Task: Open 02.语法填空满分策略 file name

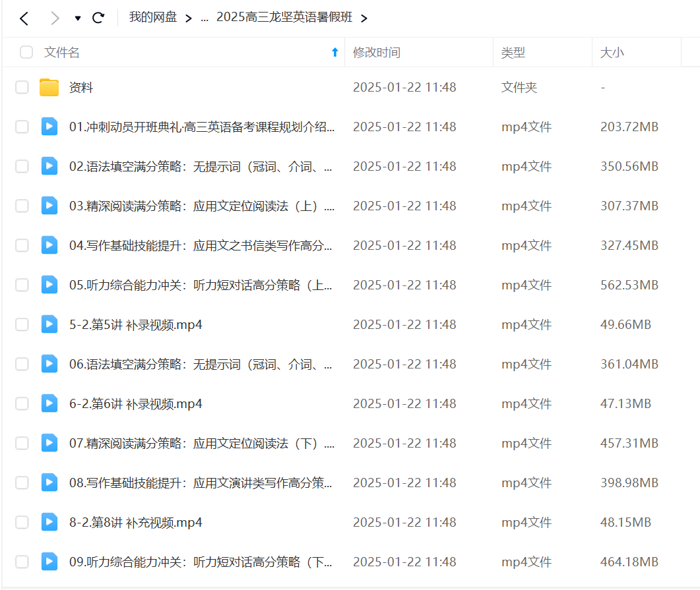Action: (x=201, y=166)
